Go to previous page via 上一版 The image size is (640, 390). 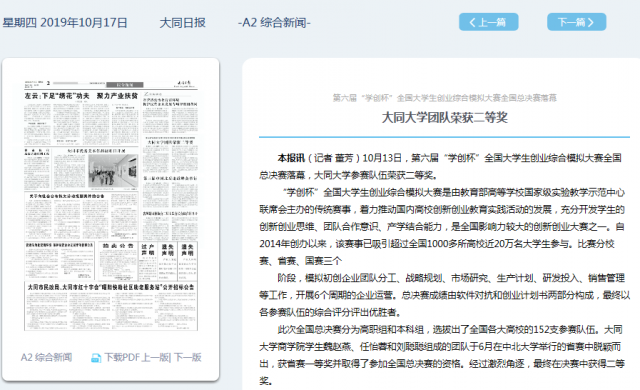pos(156,357)
